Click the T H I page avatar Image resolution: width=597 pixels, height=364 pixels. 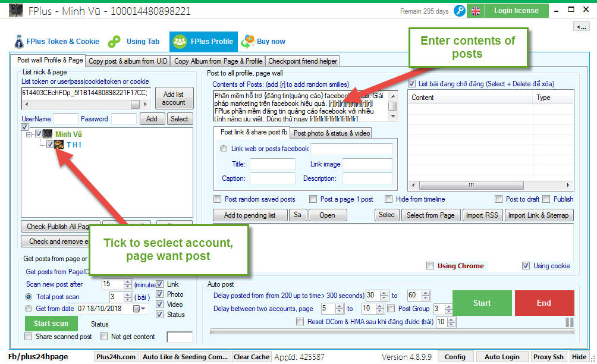(59, 145)
